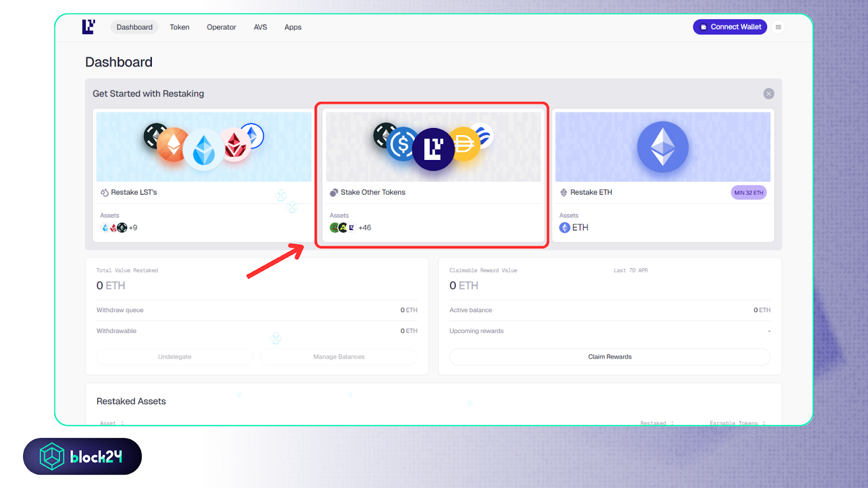
Task: Click the Stake Other Tokens label icon
Action: coord(334,192)
